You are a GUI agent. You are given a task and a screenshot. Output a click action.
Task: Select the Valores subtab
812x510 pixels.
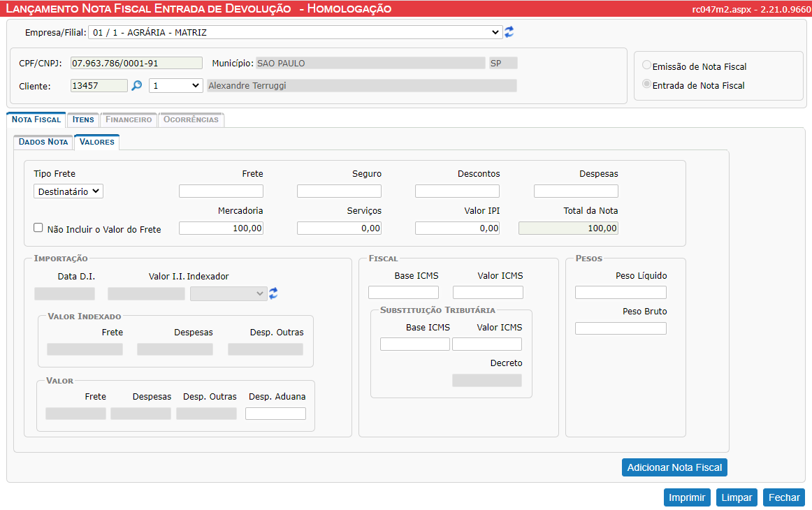click(x=97, y=142)
